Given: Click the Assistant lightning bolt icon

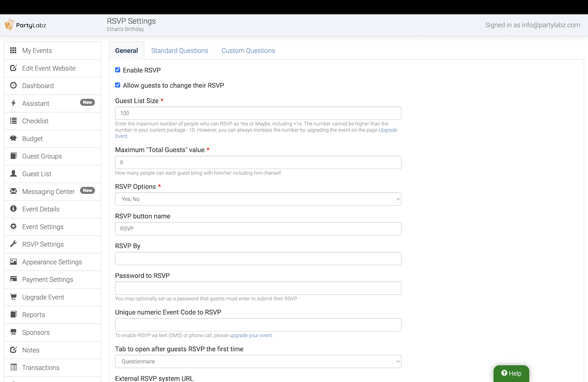Looking at the screenshot, I should pyautogui.click(x=13, y=103).
